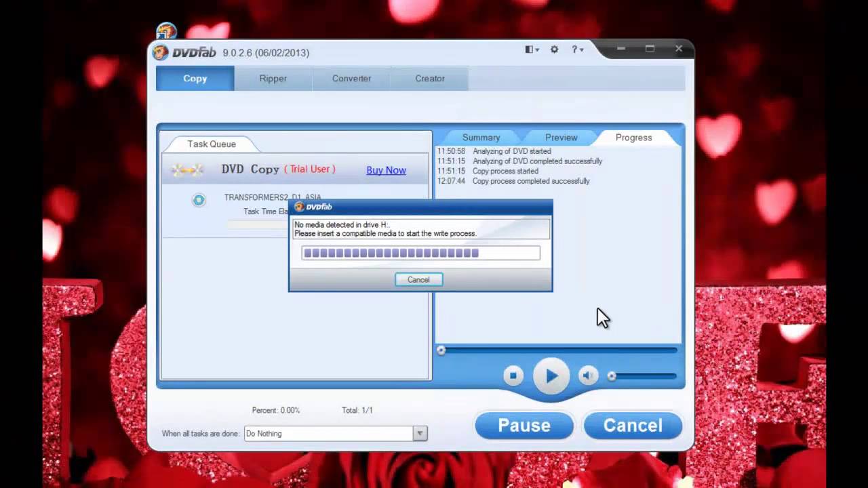868x488 pixels.
Task: Click the DVDFab icon in dialog title
Action: tap(299, 207)
